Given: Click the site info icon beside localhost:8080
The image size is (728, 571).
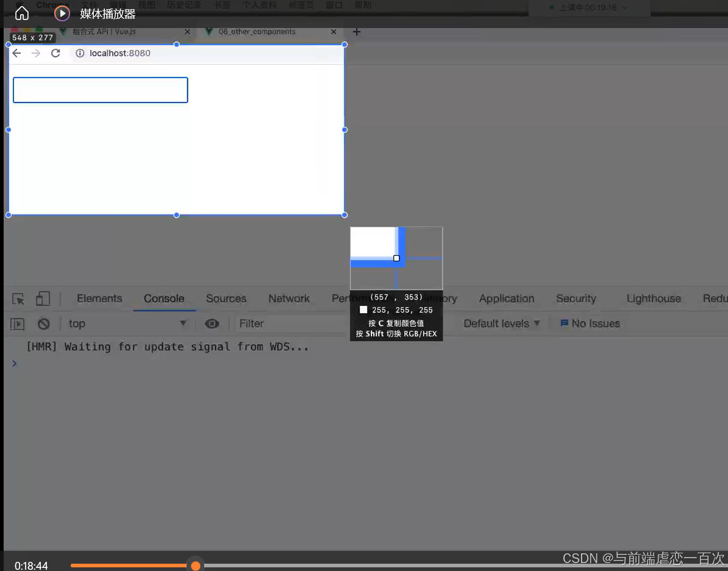Looking at the screenshot, I should pyautogui.click(x=80, y=53).
